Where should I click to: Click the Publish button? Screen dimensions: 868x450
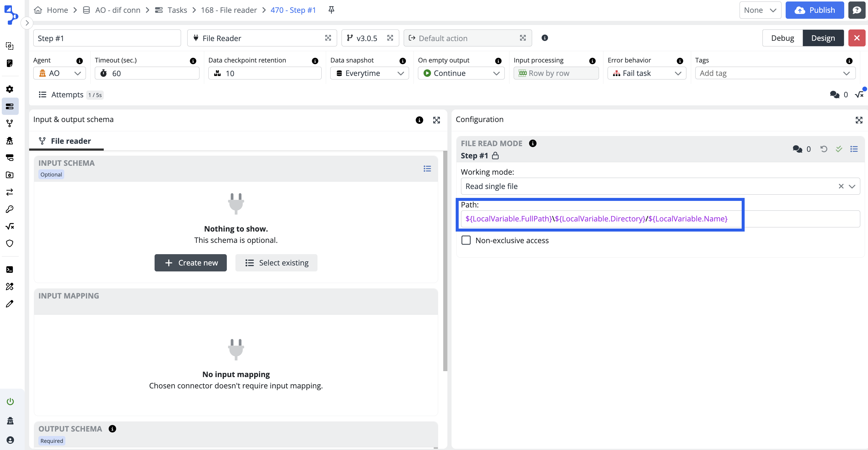coord(814,10)
